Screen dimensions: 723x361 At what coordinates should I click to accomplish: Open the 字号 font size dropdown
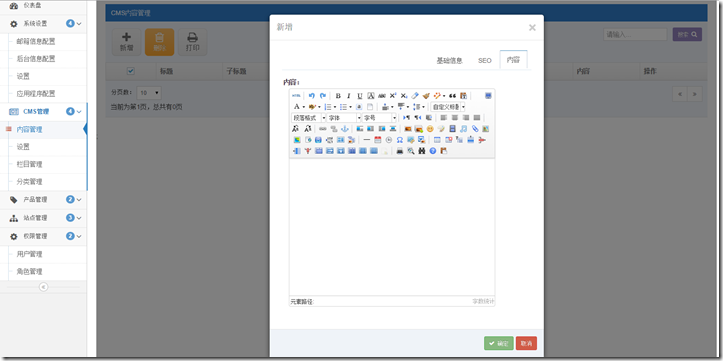click(379, 118)
